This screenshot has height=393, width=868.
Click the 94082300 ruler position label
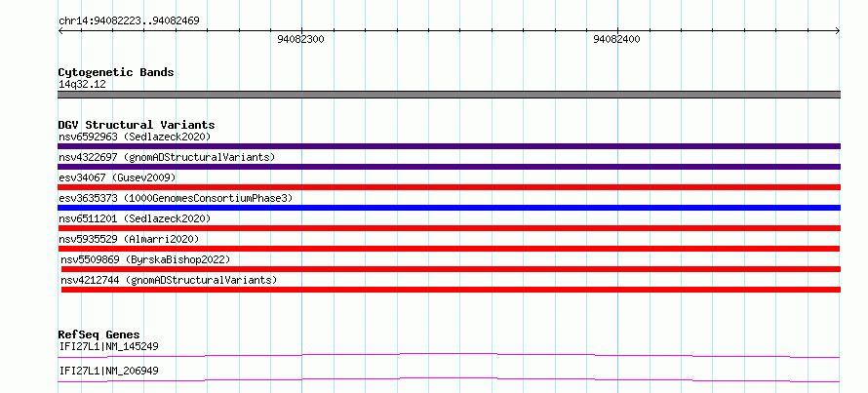click(300, 39)
